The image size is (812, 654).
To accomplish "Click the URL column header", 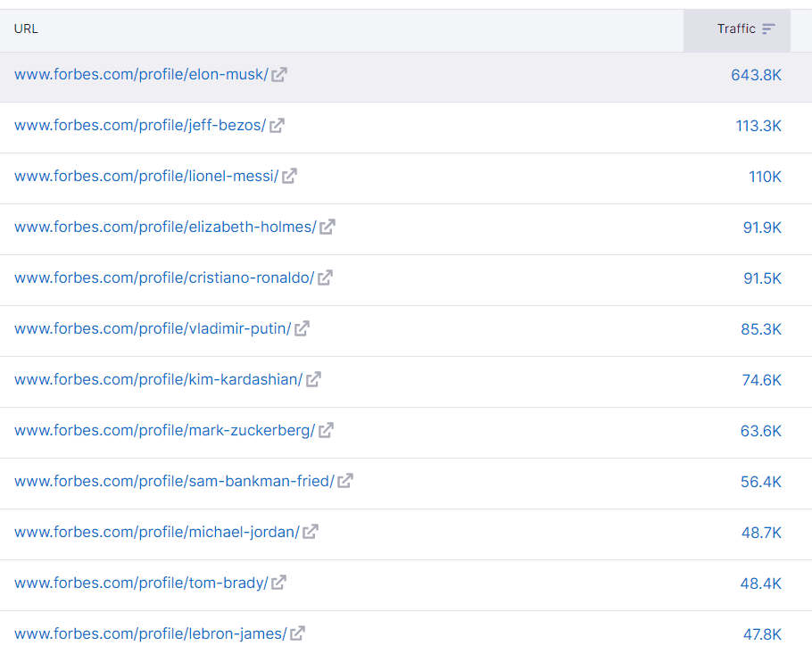I will pyautogui.click(x=26, y=29).
